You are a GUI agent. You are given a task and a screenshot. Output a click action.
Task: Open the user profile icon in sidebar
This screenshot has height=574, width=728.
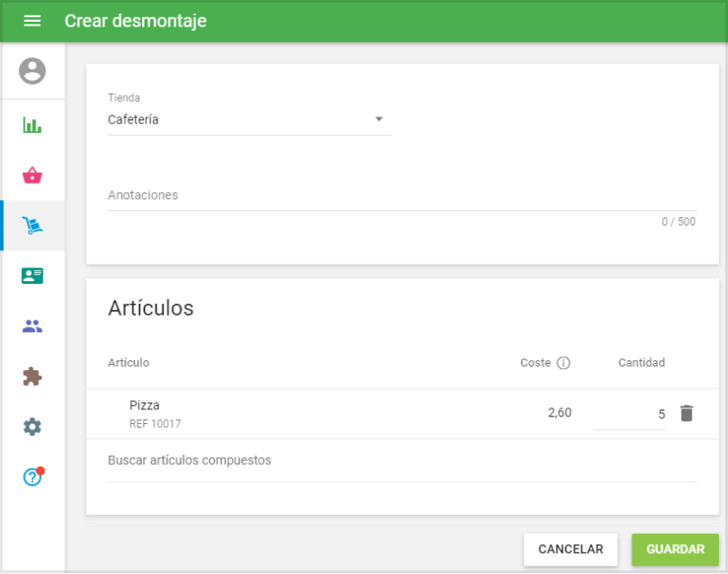click(x=33, y=73)
